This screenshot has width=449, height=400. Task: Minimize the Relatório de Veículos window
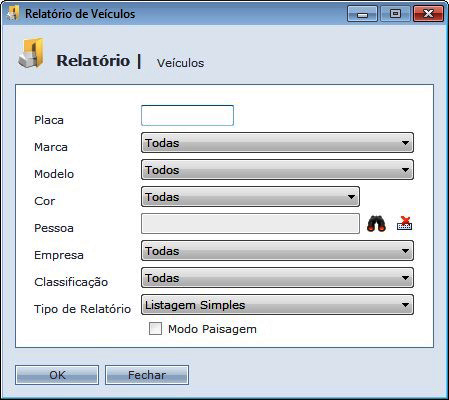(x=362, y=14)
